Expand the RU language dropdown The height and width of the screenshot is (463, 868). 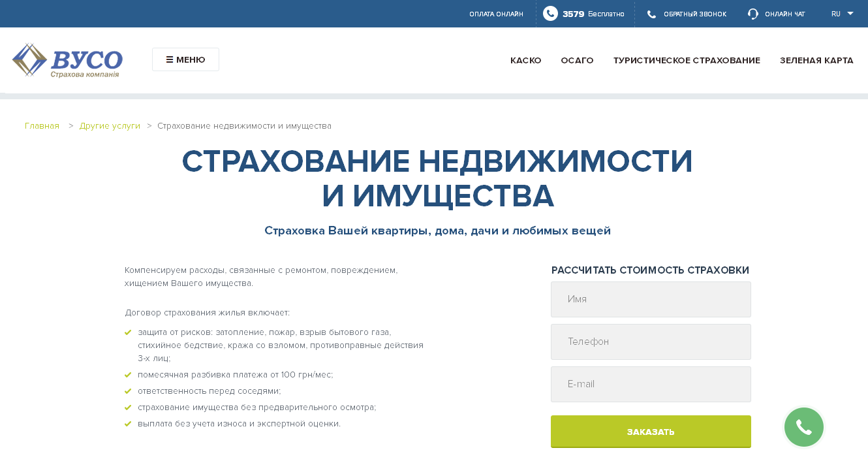tap(842, 14)
